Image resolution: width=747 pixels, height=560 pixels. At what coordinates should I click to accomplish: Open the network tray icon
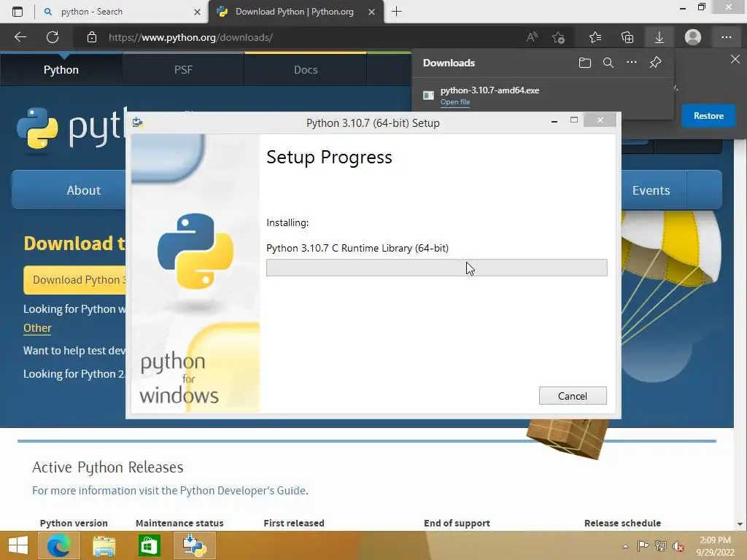click(661, 546)
